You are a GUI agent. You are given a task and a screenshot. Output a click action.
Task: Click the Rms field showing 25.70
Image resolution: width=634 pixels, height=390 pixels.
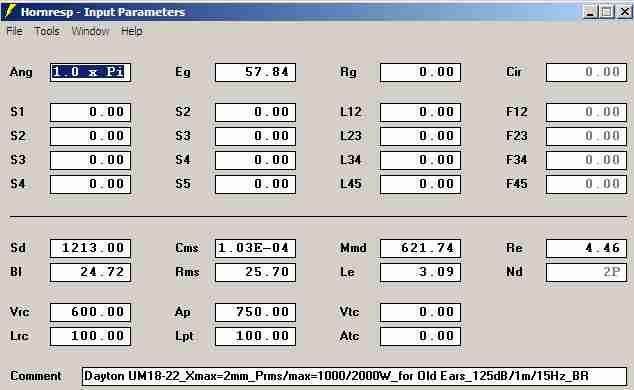(255, 272)
